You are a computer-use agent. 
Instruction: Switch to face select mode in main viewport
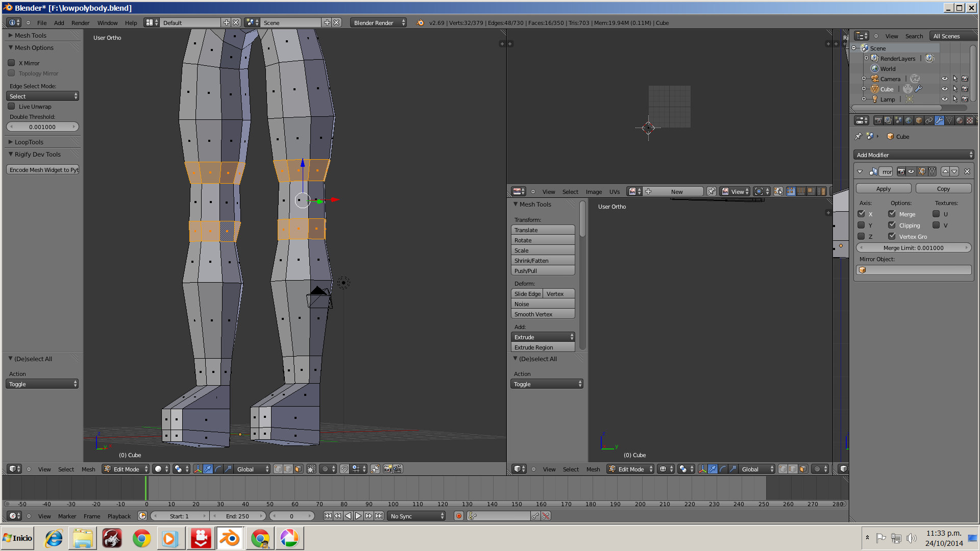click(298, 469)
